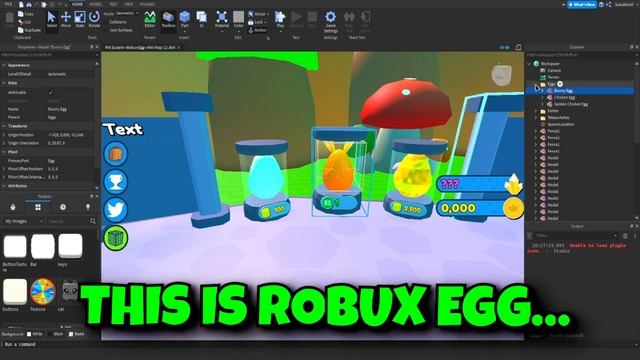Select the ButtonTexture image thumbnail
The height and width of the screenshot is (360, 640).
(x=15, y=247)
